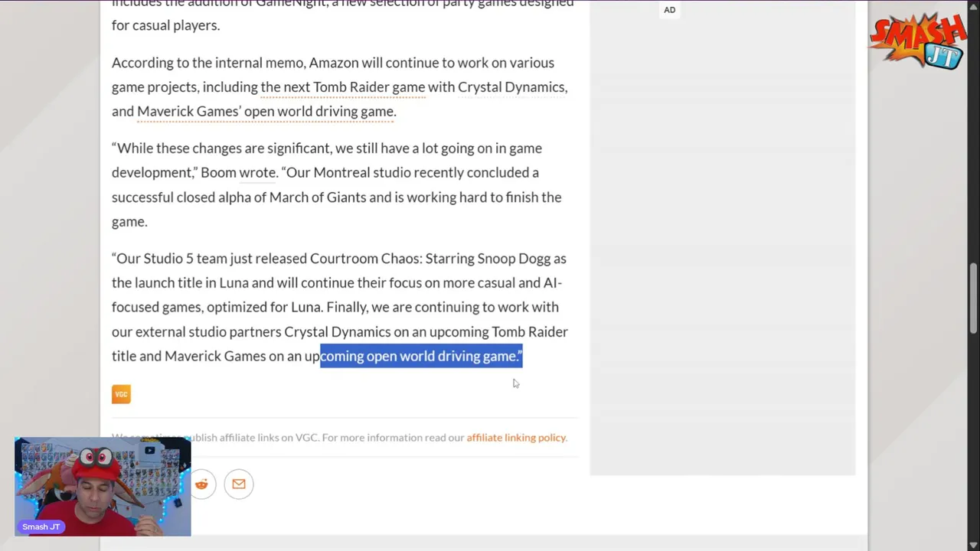Click the word 'Amazon' in the article

(x=334, y=63)
